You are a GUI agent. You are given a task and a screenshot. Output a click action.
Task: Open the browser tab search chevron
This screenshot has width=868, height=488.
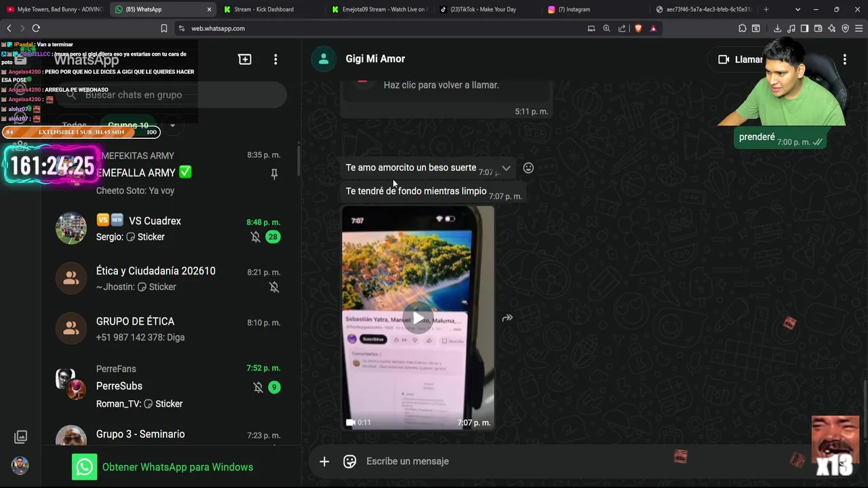coord(797,9)
